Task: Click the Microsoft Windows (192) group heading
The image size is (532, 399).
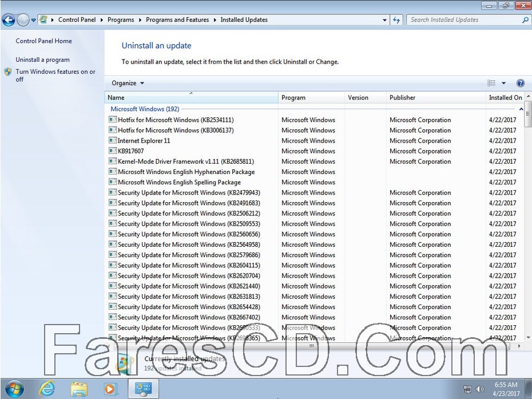Action: [x=145, y=109]
